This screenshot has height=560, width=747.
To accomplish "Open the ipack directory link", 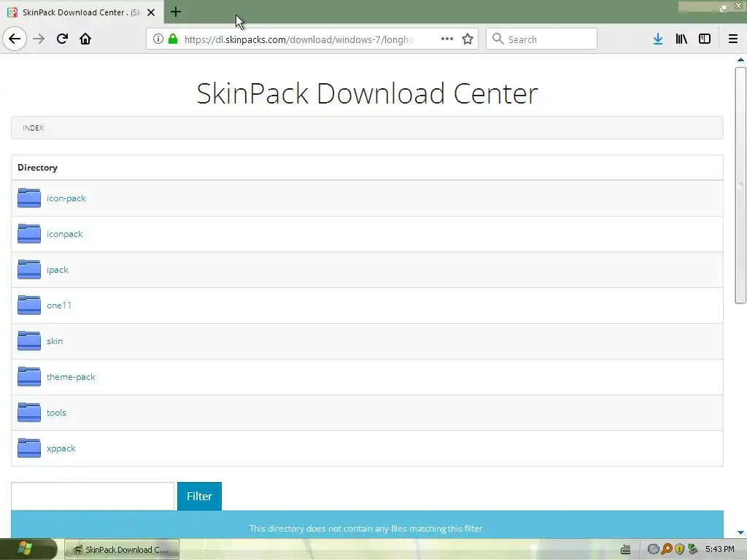I will (58, 270).
